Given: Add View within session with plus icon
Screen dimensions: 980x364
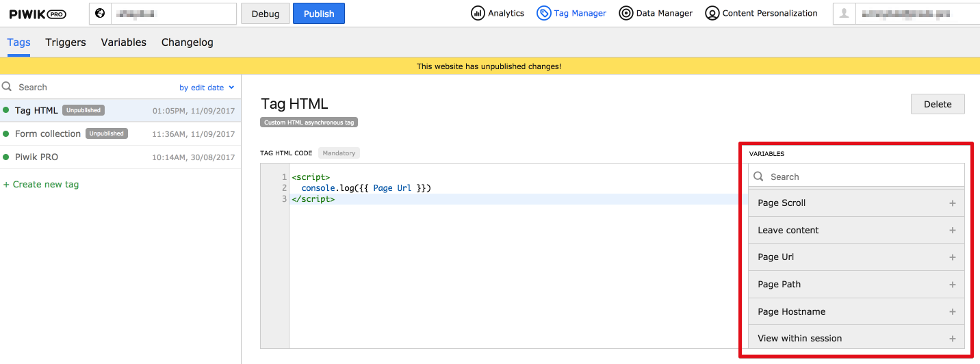Looking at the screenshot, I should (952, 339).
